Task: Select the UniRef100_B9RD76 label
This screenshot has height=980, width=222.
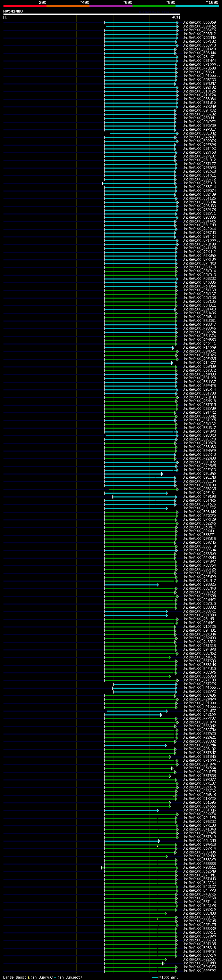Action: 199,141
